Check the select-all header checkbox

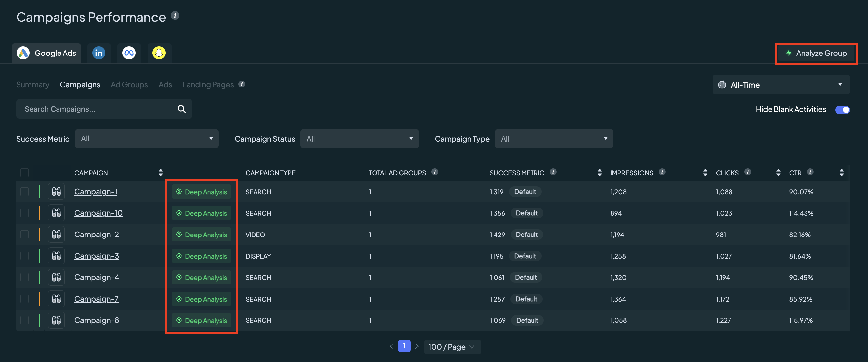point(24,173)
